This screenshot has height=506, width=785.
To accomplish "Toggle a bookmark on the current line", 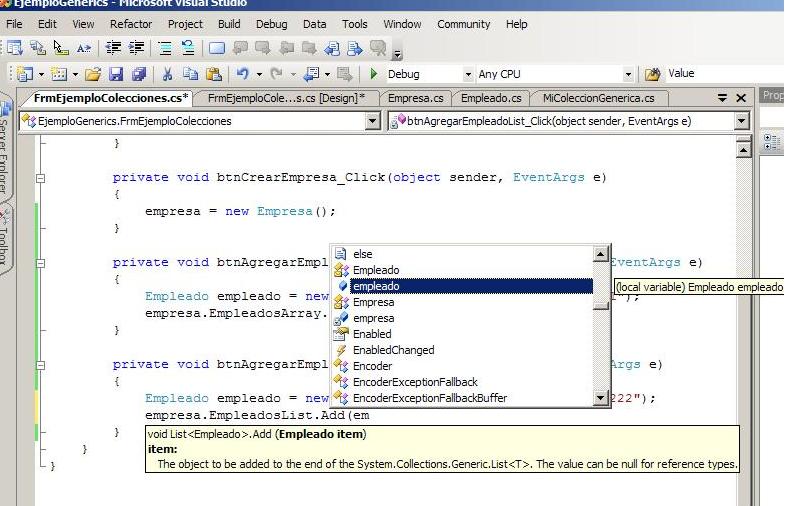I will pos(217,48).
